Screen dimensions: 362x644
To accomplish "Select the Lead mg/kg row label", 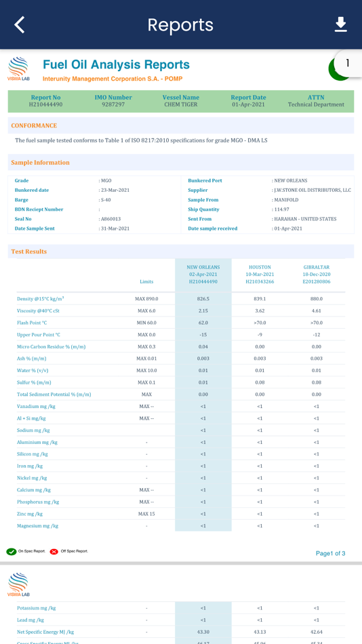I will (31, 620).
